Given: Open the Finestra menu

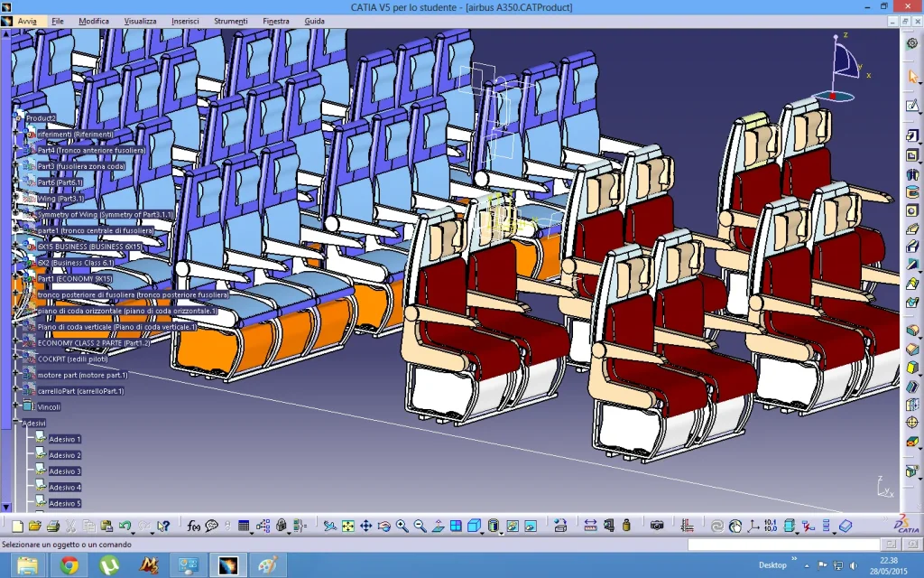Looking at the screenshot, I should point(276,22).
